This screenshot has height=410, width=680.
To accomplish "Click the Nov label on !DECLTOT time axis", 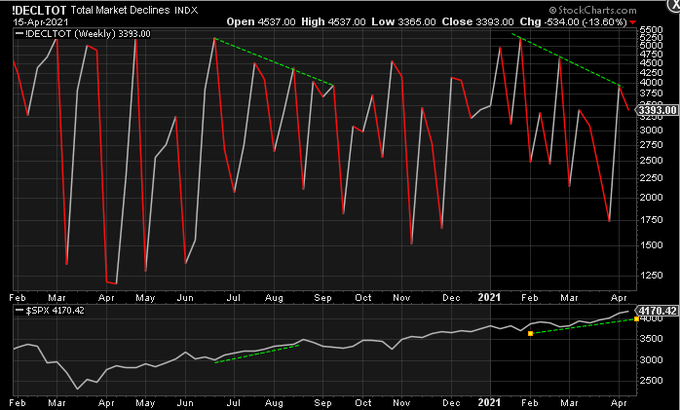I will tap(401, 298).
